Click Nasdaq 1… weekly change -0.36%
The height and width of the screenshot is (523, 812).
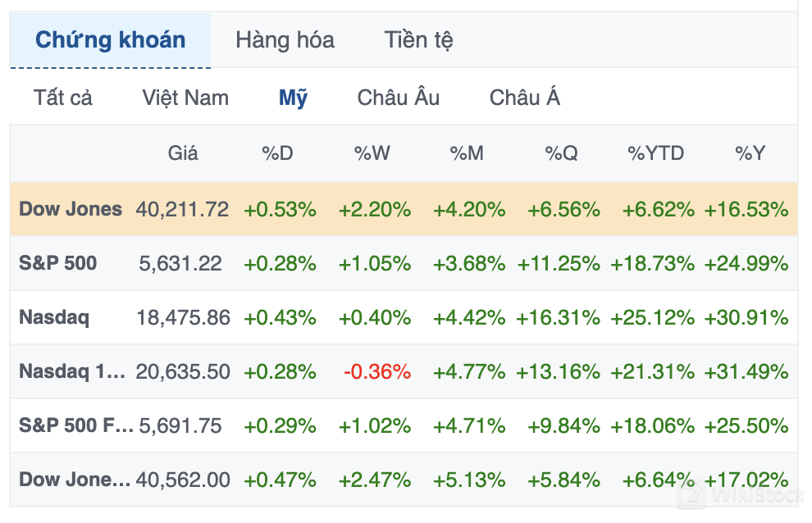(x=377, y=371)
